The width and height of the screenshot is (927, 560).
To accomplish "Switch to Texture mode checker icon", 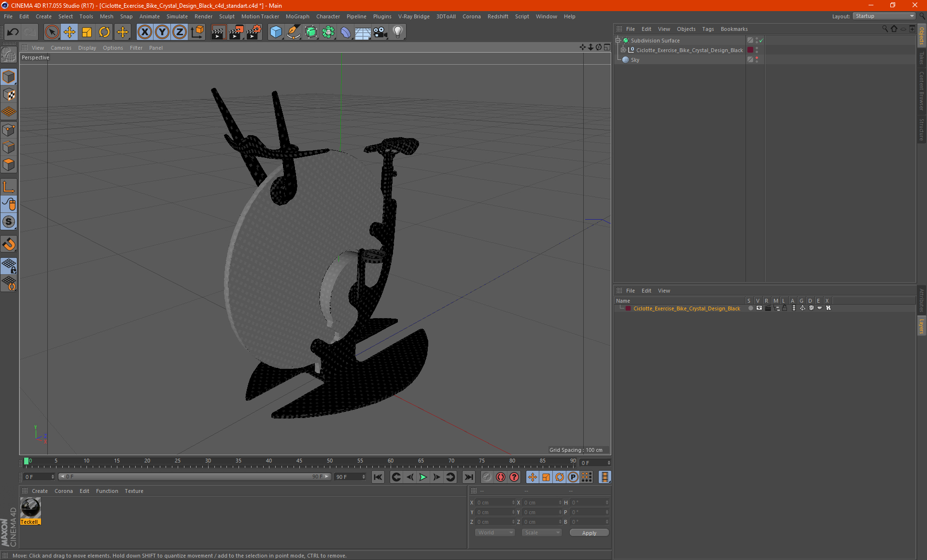I will [9, 95].
